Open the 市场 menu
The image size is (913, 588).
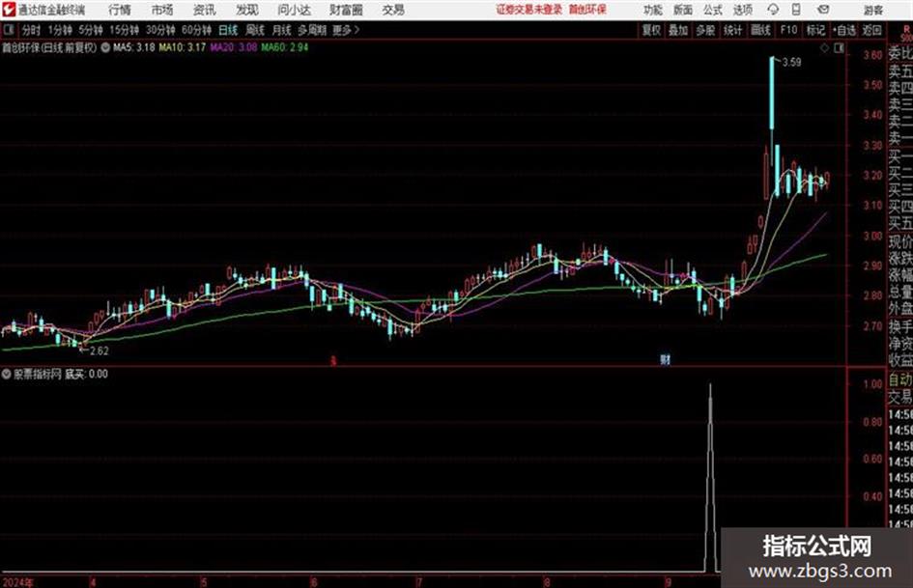[x=162, y=10]
